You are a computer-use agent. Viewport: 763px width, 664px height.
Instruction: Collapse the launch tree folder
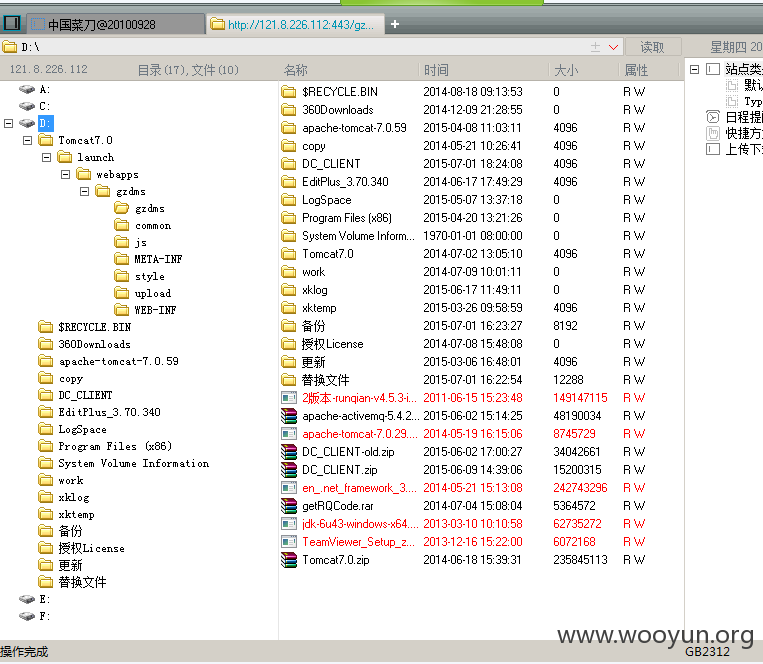[x=46, y=157]
